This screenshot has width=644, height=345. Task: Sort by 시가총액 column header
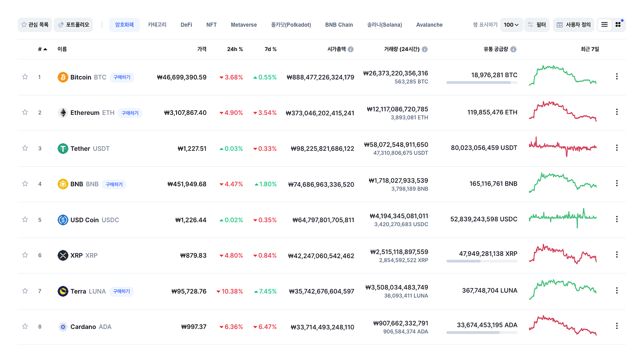tap(336, 49)
